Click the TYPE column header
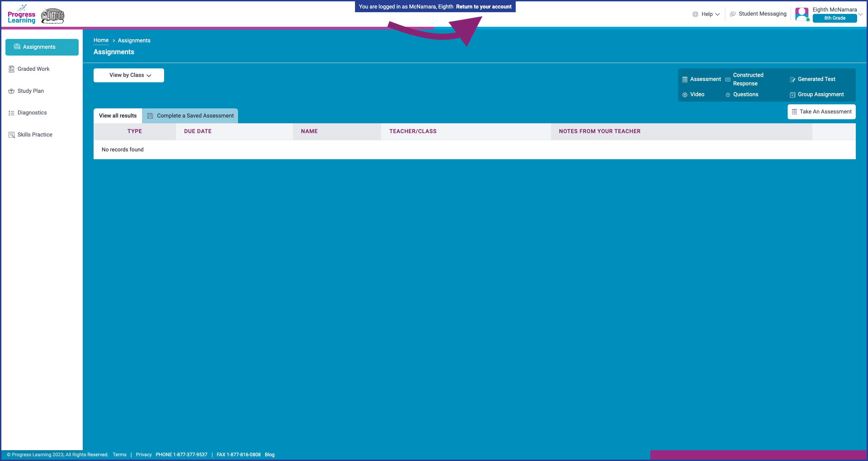Screen dimensions: 868x461 (135, 131)
